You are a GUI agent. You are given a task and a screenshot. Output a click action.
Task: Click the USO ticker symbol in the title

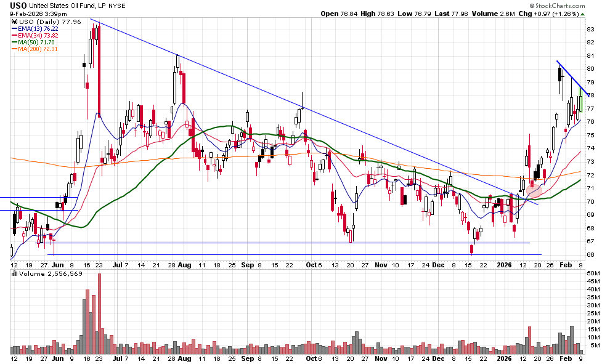point(18,5)
